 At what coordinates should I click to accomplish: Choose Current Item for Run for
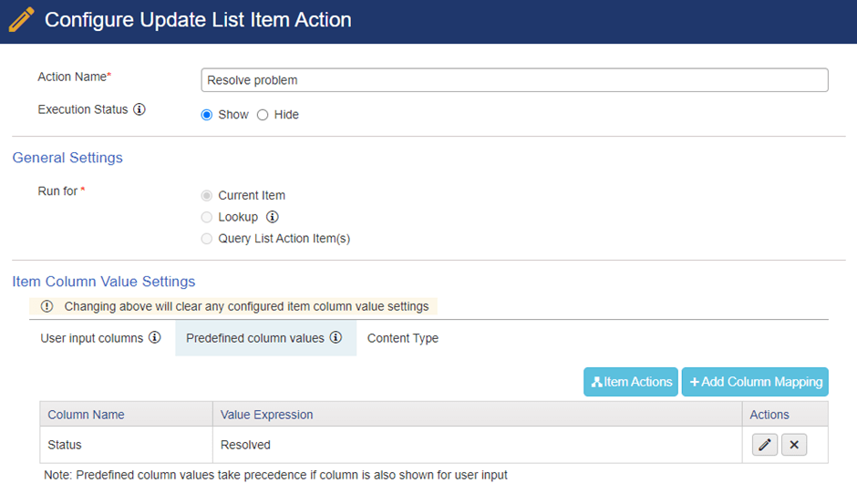click(207, 196)
